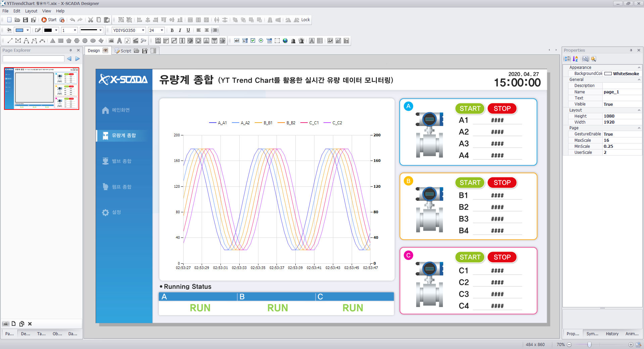
Task: Open the View menu
Action: (47, 11)
